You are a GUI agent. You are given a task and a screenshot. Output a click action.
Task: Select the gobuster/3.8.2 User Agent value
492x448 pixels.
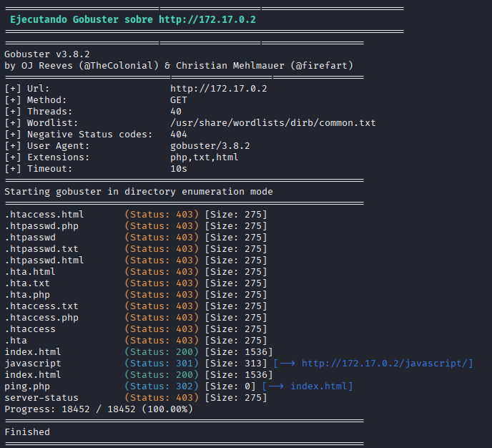click(210, 146)
